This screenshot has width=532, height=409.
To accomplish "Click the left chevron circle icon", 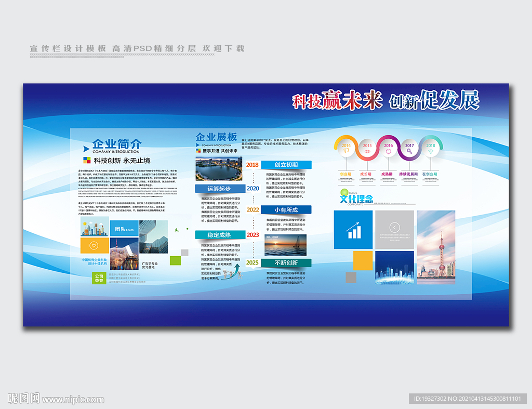I will click(x=394, y=228).
